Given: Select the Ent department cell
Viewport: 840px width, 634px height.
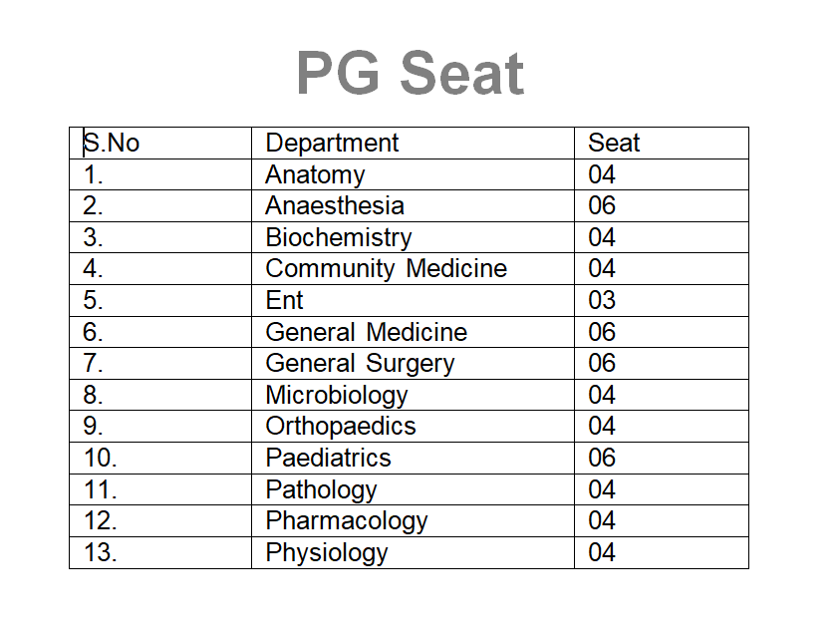Looking at the screenshot, I should pyautogui.click(x=284, y=301).
